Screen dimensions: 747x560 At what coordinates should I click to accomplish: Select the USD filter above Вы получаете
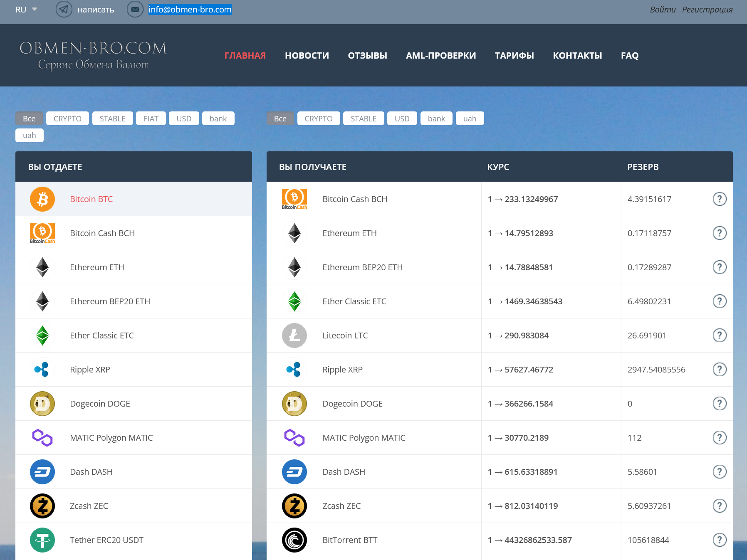click(x=402, y=118)
